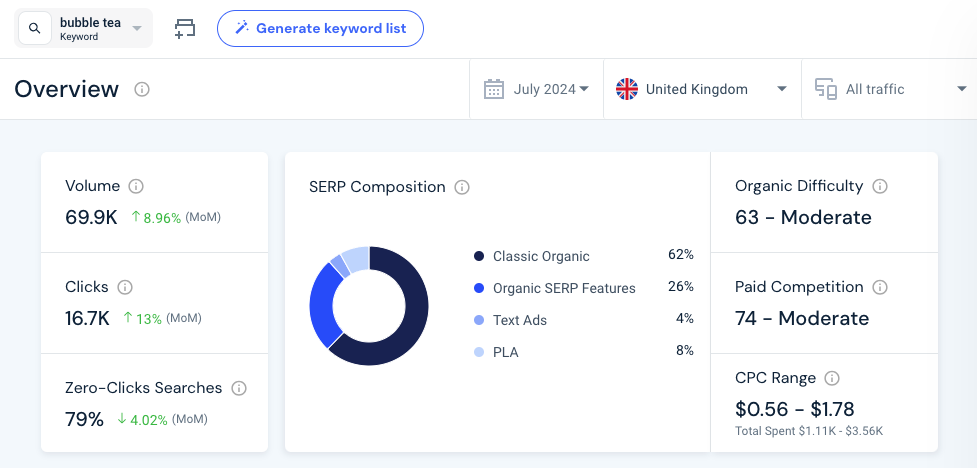Image resolution: width=977 pixels, height=468 pixels.
Task: Click the Generate keyword list button
Action: pyautogui.click(x=320, y=28)
